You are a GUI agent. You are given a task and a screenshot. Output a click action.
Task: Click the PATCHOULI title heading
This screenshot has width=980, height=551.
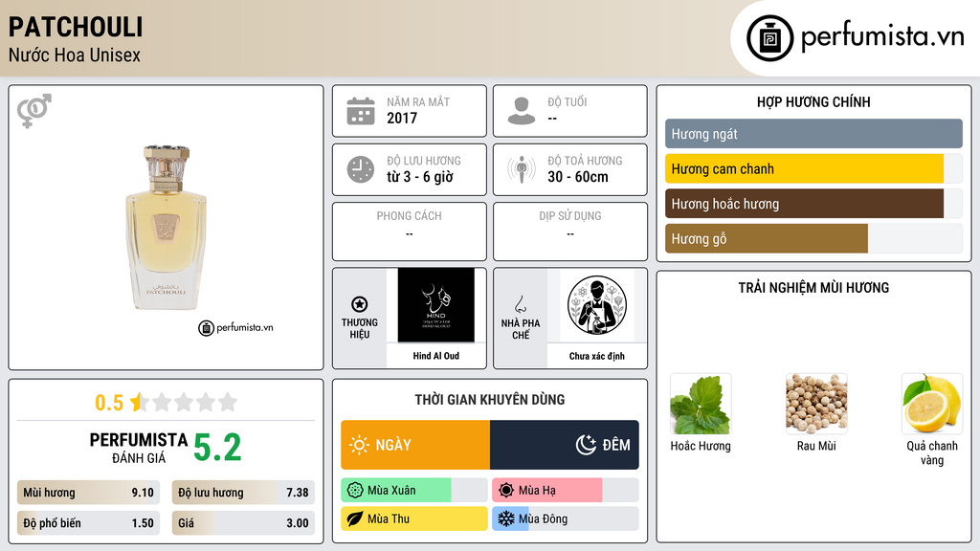coord(76,28)
